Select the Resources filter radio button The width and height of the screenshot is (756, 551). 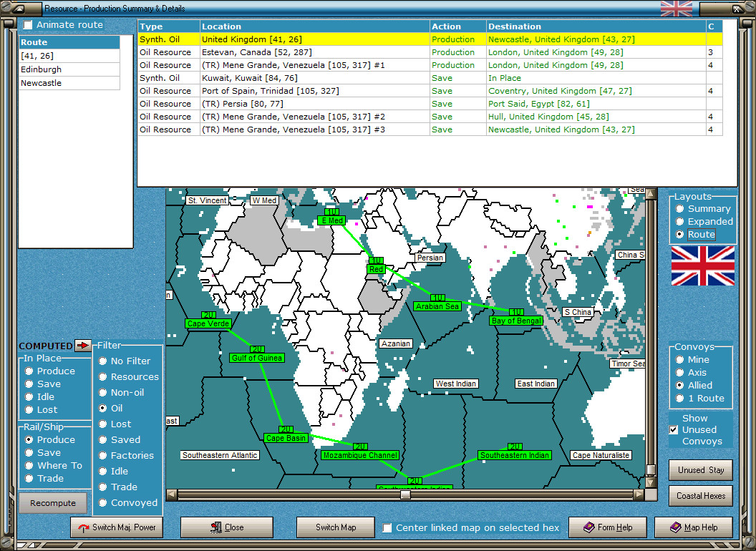[103, 377]
